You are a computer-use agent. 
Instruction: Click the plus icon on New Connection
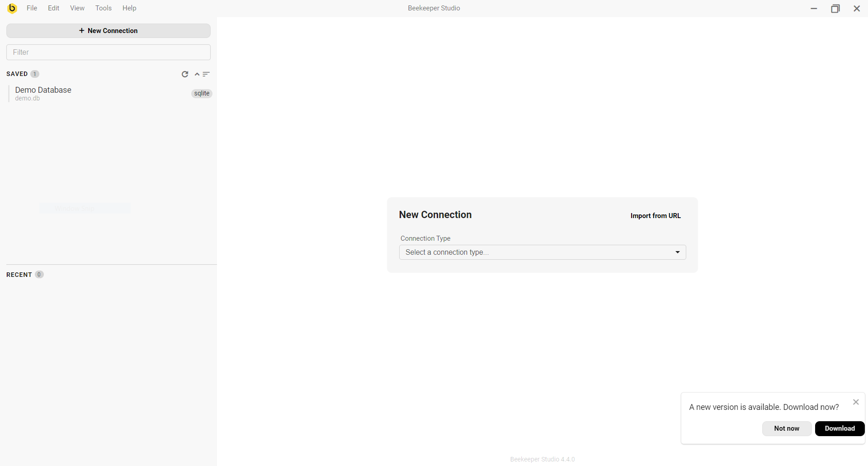pyautogui.click(x=82, y=30)
